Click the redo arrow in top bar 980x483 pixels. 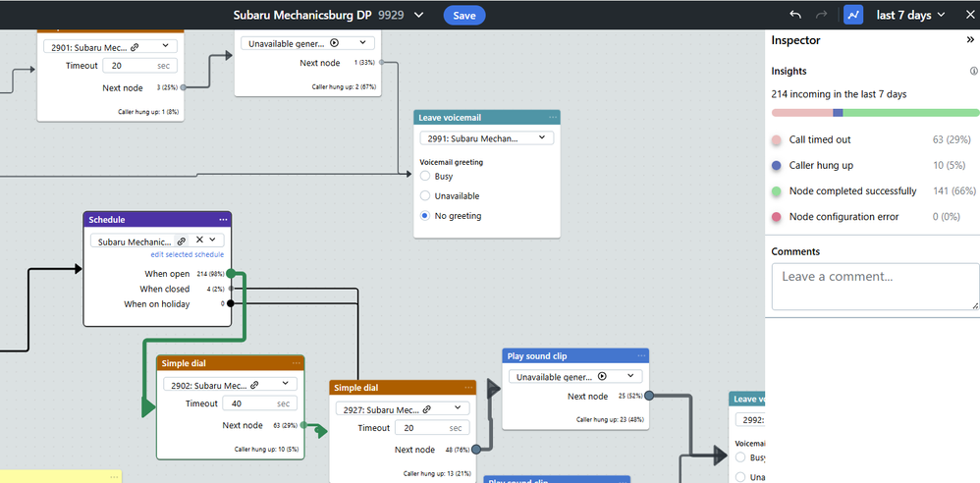point(823,15)
